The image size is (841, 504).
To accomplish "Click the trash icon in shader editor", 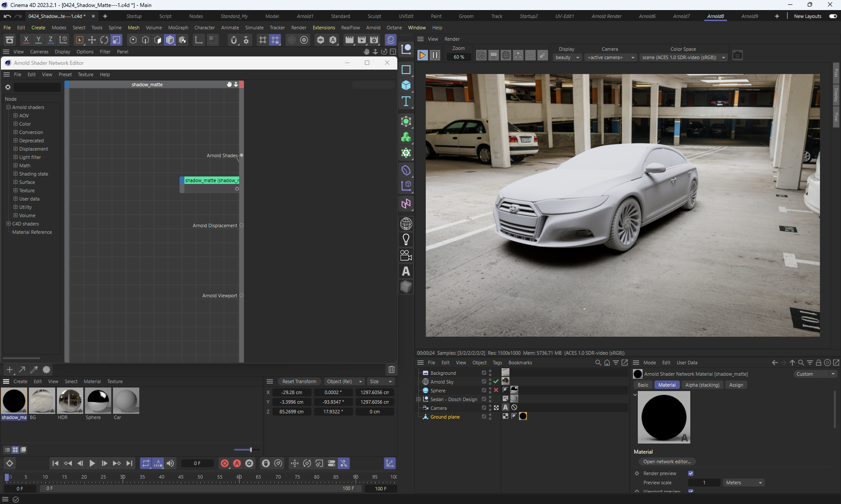I will coord(391,370).
